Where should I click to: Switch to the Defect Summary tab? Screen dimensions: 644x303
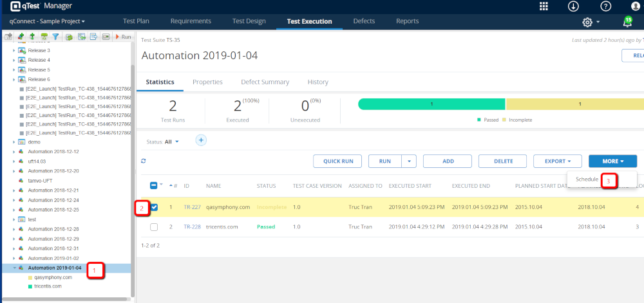pos(265,82)
